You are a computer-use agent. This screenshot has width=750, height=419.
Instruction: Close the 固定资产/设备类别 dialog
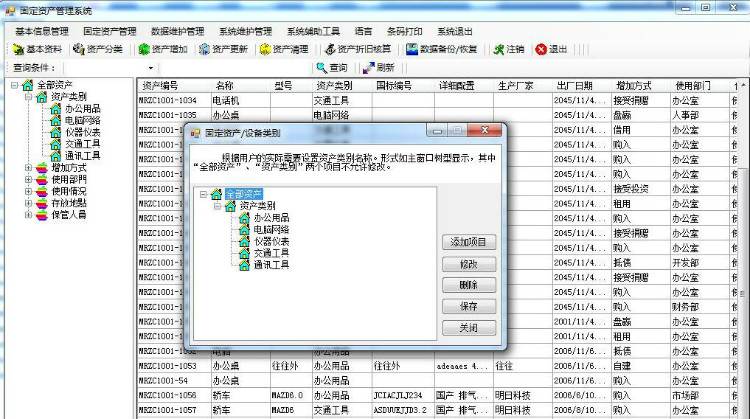pyautogui.click(x=485, y=130)
